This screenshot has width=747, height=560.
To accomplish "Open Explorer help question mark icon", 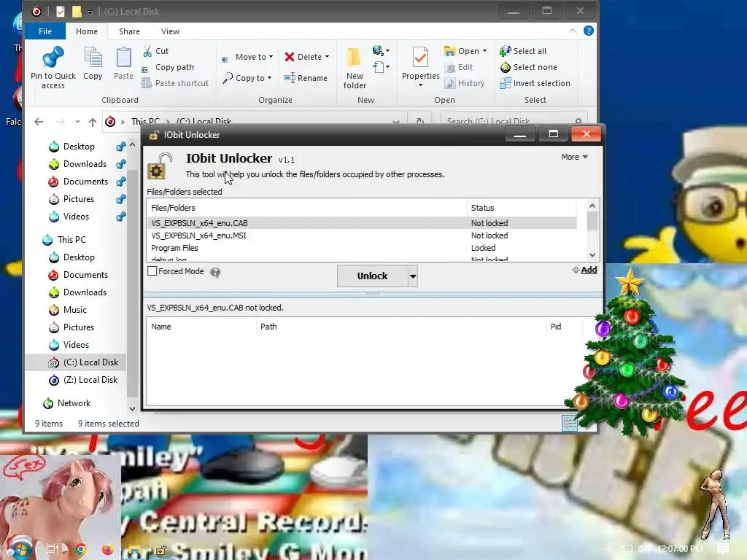I will click(589, 31).
